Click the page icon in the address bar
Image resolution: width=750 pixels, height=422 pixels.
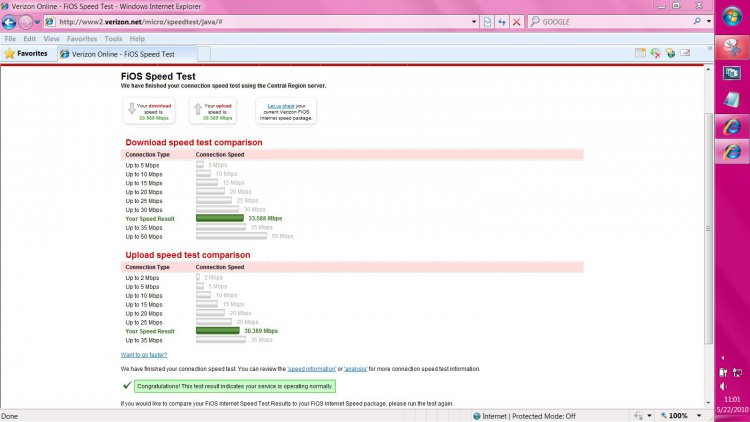(50, 22)
